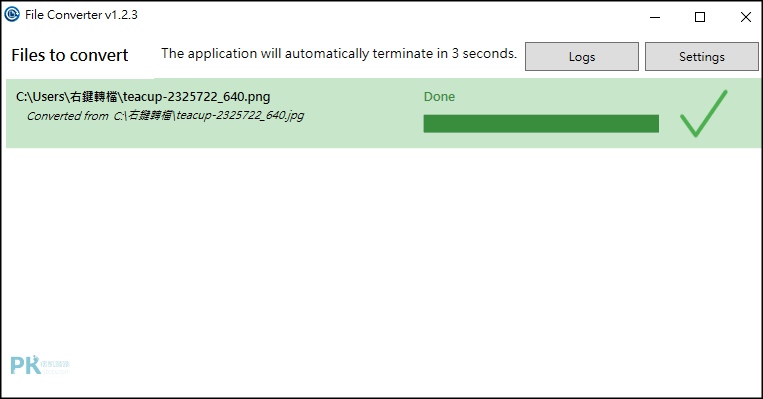
Task: Click the File Converter v1.2.3 title text
Action: (81, 15)
